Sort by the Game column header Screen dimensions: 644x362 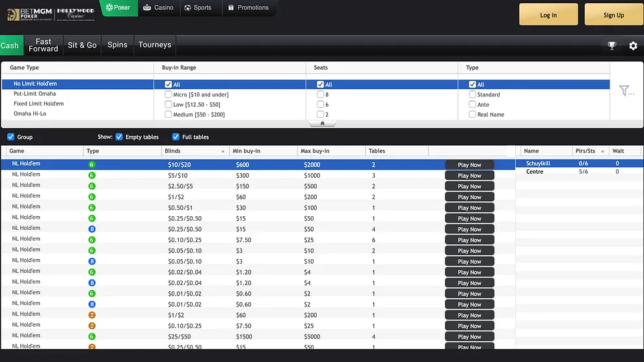click(x=44, y=151)
